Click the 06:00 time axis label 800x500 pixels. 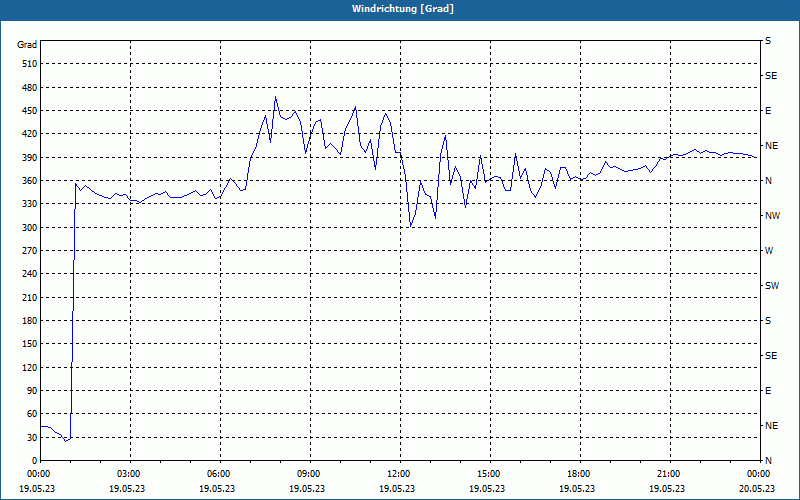[220, 474]
